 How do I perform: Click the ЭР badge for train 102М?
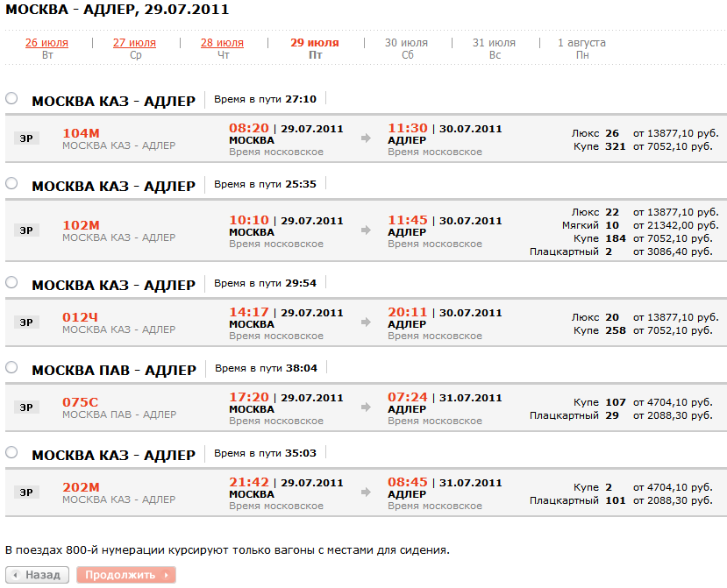coord(26,230)
